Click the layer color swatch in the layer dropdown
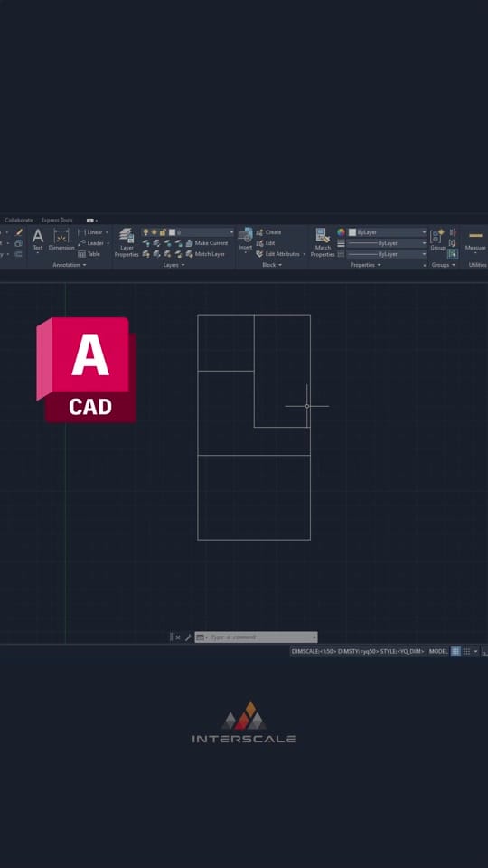The width and height of the screenshot is (488, 868). click(172, 232)
